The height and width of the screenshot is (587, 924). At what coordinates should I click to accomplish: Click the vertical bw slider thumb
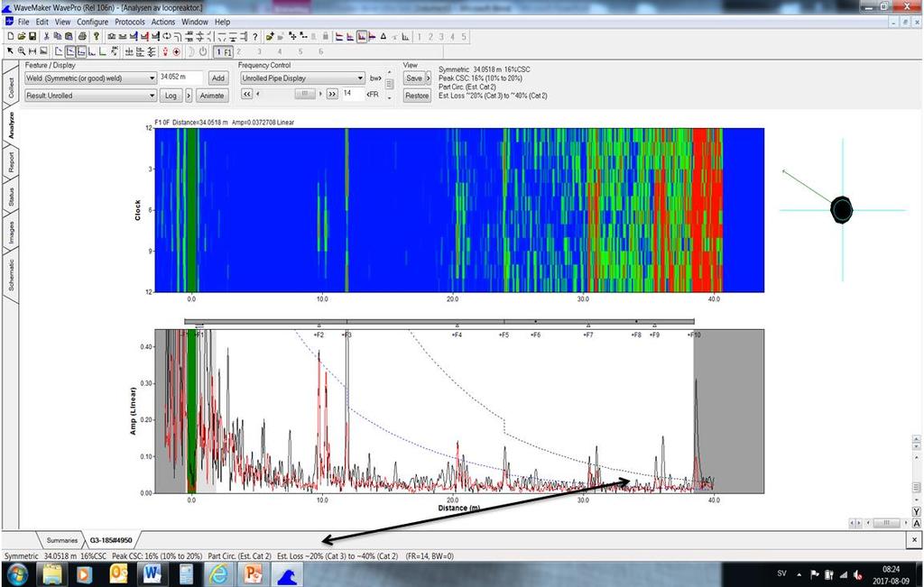389,84
